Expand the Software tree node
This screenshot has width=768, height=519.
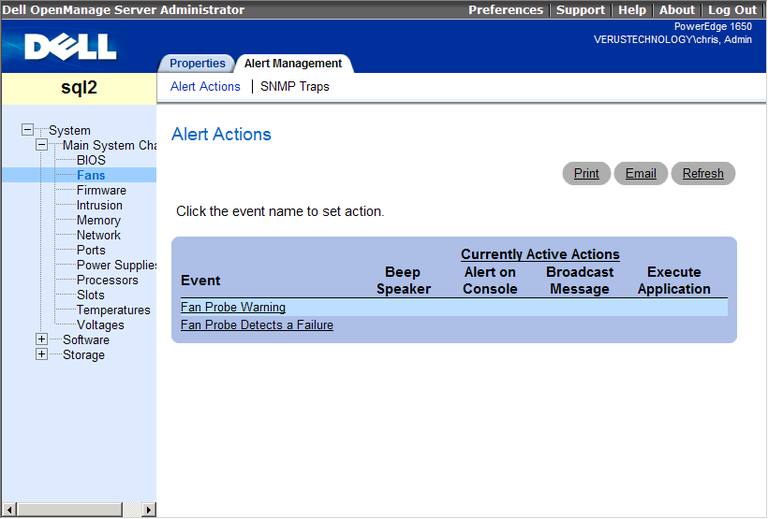point(41,340)
